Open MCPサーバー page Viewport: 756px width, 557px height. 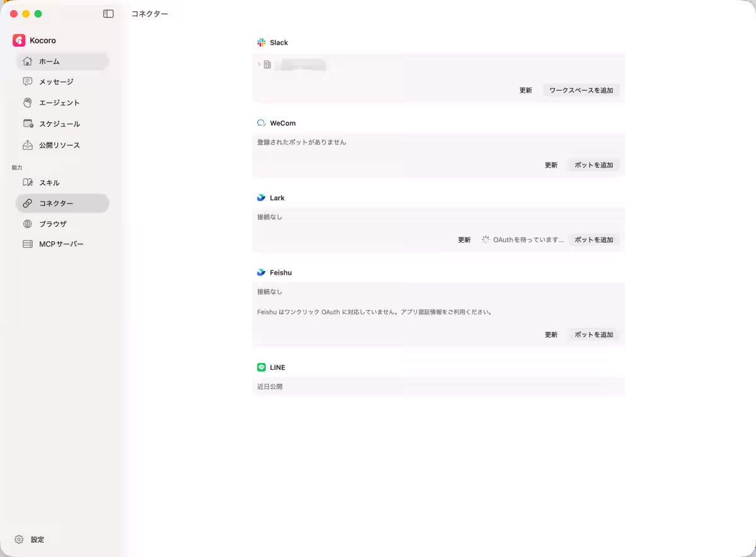click(62, 244)
